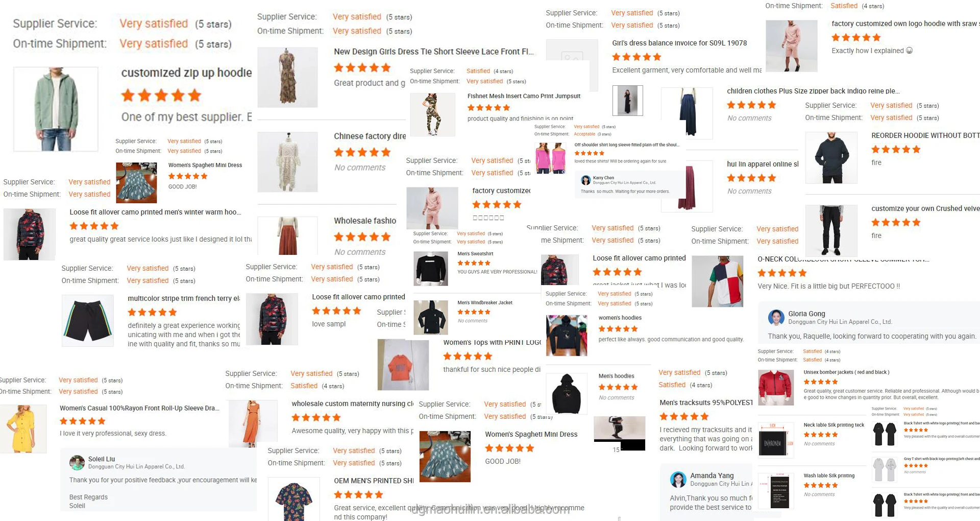980x521 pixels.
Task: Open the New Design Girls Dress Tie Short Sleeve title
Action: click(434, 52)
